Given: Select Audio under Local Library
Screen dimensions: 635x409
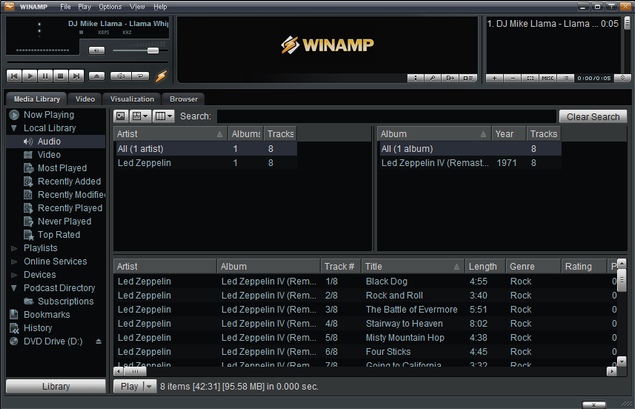Looking at the screenshot, I should click(x=49, y=141).
